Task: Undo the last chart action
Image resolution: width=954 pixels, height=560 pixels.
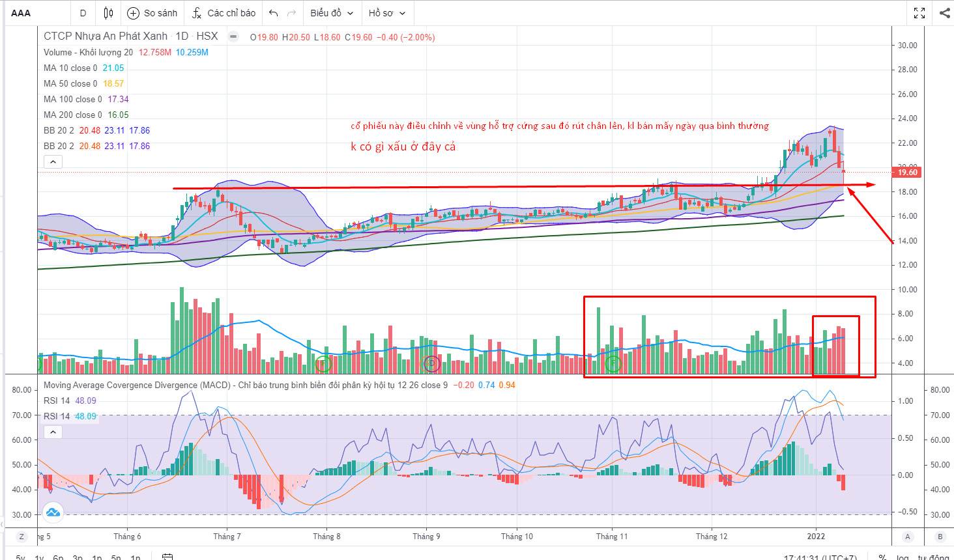Action: pos(273,13)
